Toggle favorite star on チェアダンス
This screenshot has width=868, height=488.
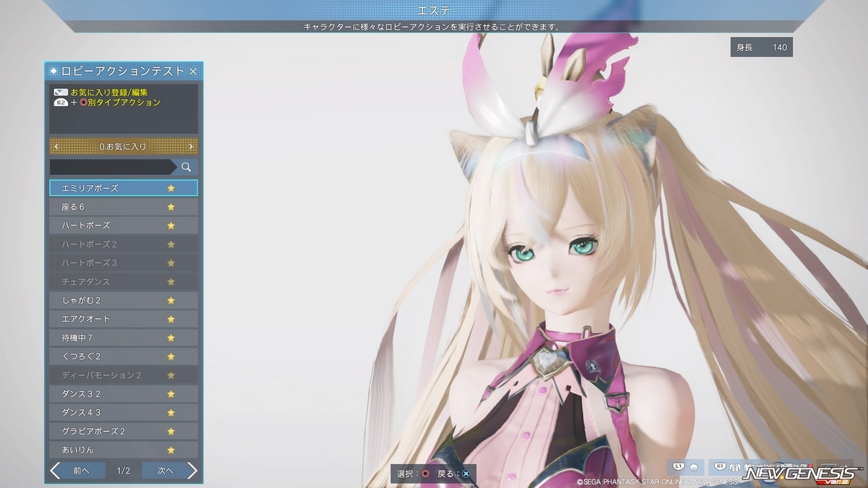[171, 281]
